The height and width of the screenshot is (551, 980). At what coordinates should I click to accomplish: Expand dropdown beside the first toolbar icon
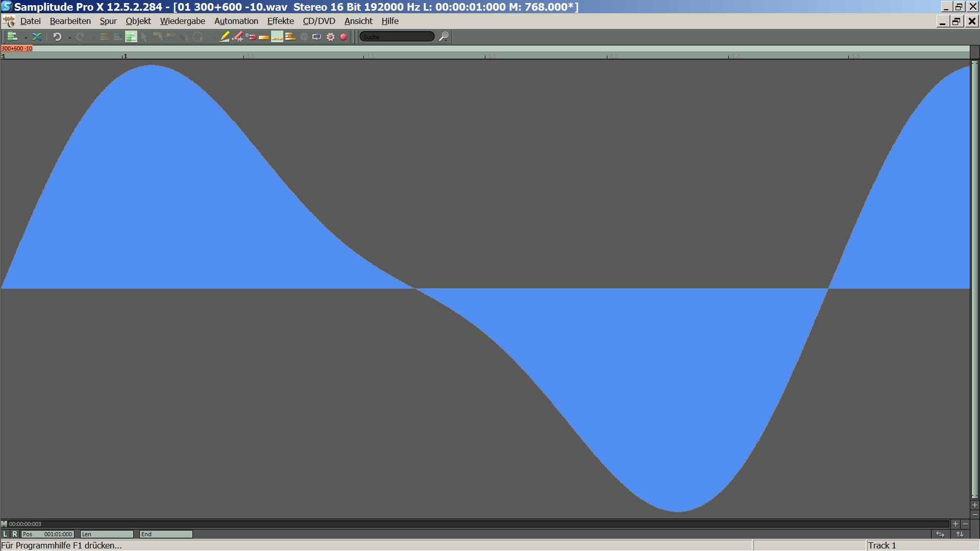click(26, 38)
